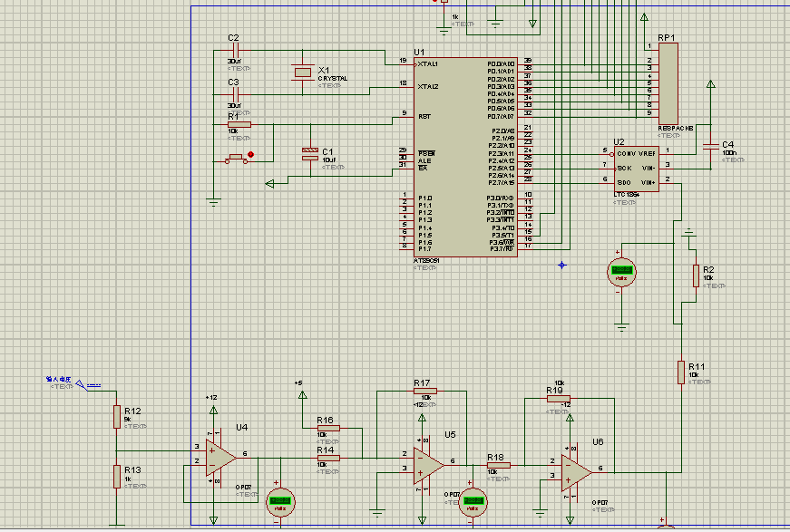This screenshot has height=532, width=790.
Task: Click the SDO pin label on U2
Action: [624, 183]
